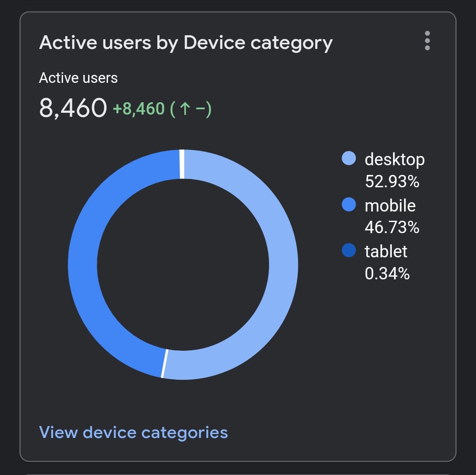
Task: Click the 46.73% mobile percentage
Action: tap(392, 227)
